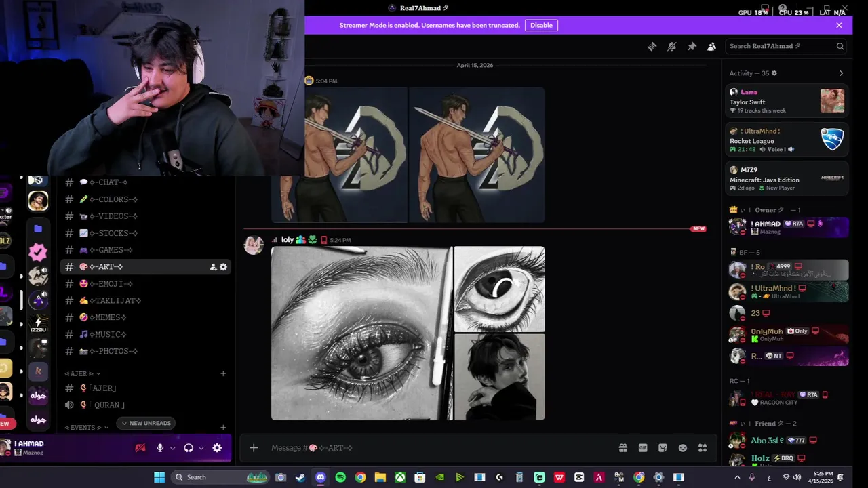This screenshot has height=488, width=868.
Task: Open the Threads icon in channel header
Action: pos(652,46)
